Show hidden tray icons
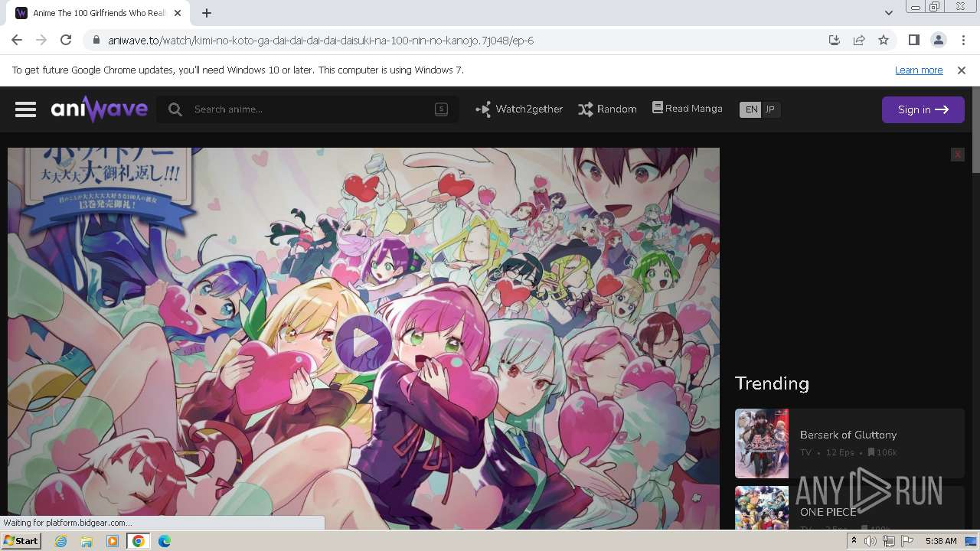 click(854, 541)
